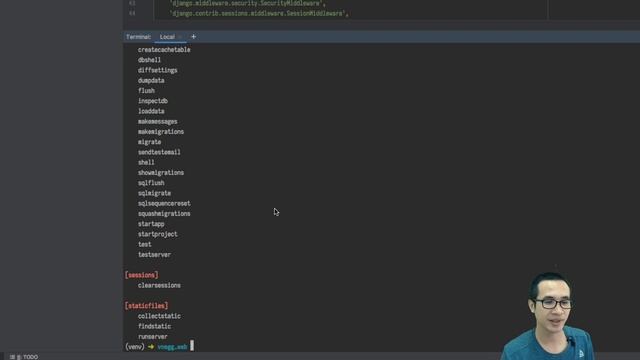Click the 'runserver' command text
This screenshot has height=360, width=640.
(x=153, y=337)
